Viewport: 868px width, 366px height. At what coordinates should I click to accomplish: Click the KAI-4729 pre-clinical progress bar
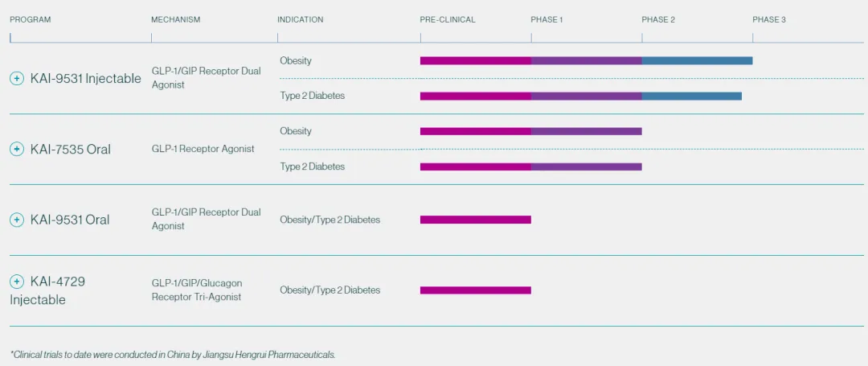click(x=476, y=290)
